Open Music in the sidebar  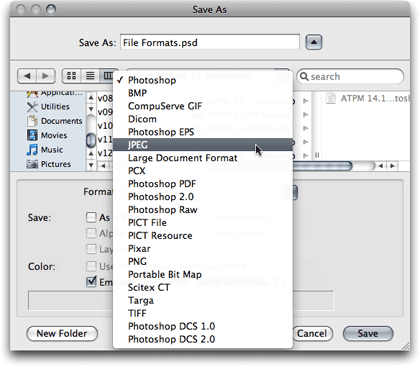point(45,150)
